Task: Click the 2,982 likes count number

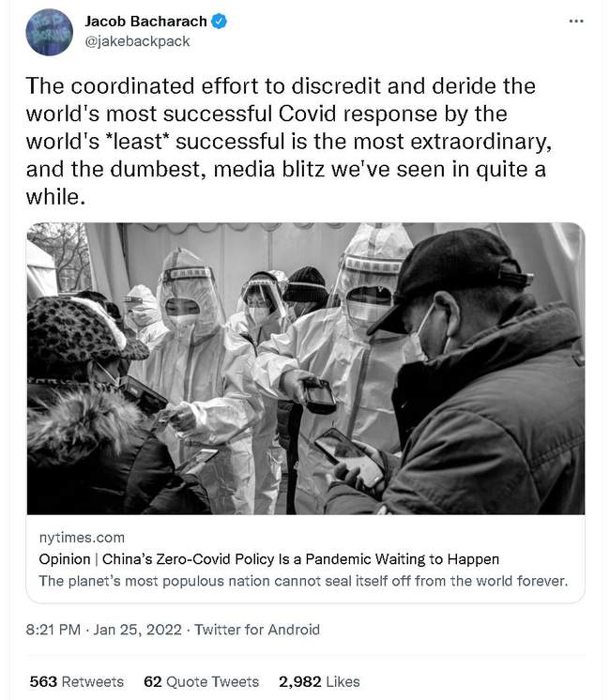Action: tap(300, 681)
